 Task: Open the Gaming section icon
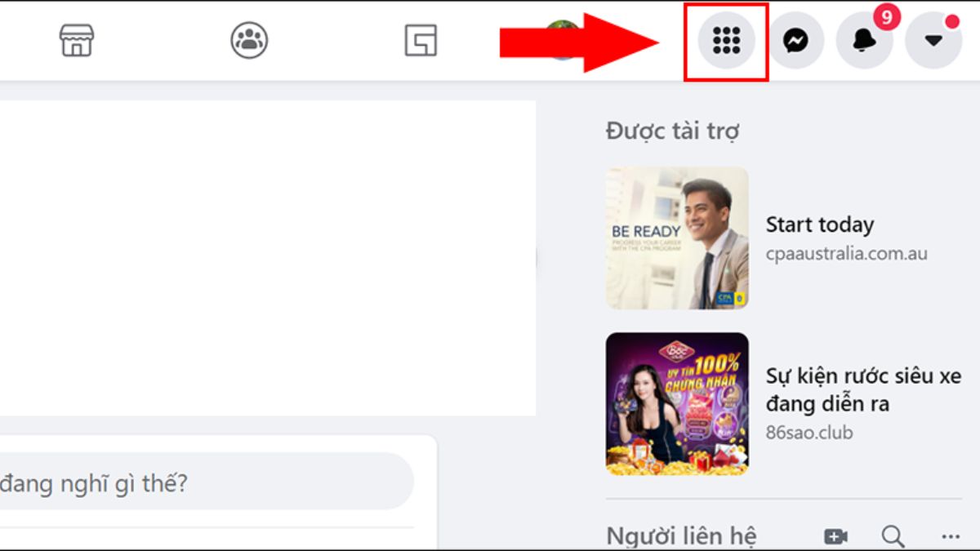[421, 40]
